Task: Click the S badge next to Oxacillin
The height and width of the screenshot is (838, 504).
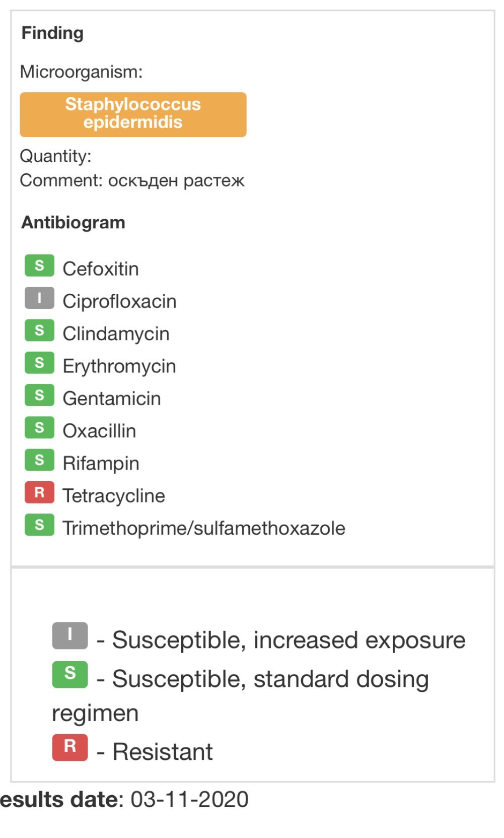Action: point(39,428)
